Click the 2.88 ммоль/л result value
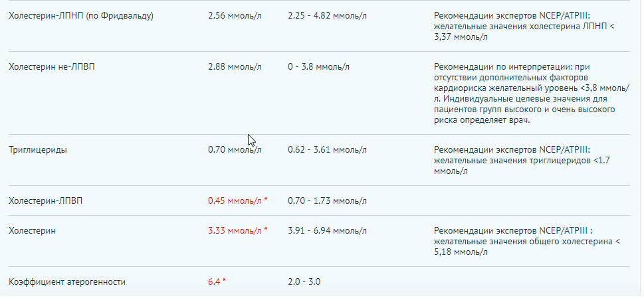This screenshot has width=644, height=308. (x=235, y=67)
